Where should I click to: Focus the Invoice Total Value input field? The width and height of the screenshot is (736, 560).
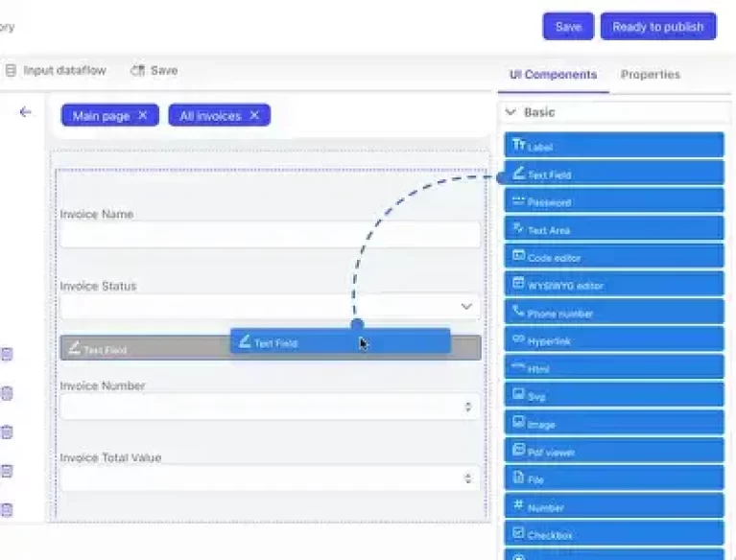[x=270, y=478]
